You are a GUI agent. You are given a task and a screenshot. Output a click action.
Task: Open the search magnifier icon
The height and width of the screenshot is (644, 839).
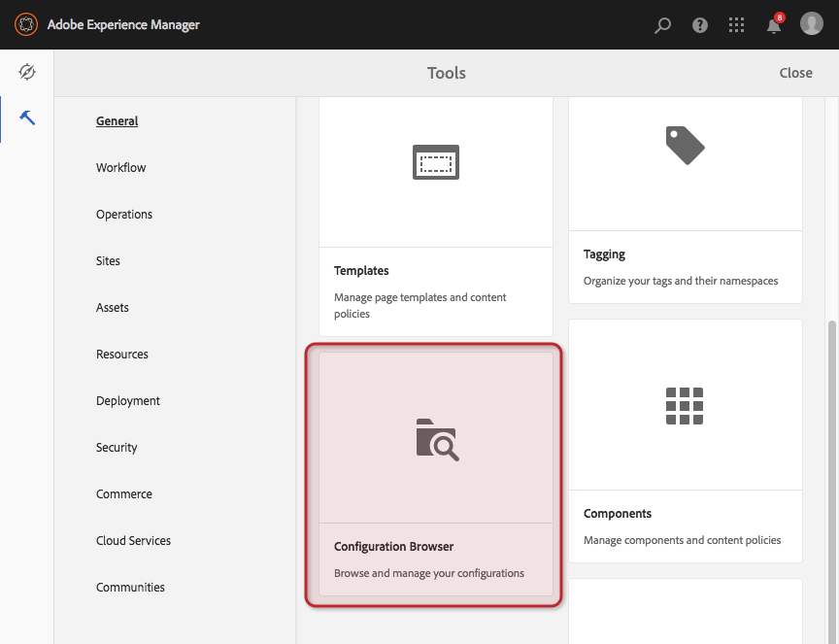[662, 25]
